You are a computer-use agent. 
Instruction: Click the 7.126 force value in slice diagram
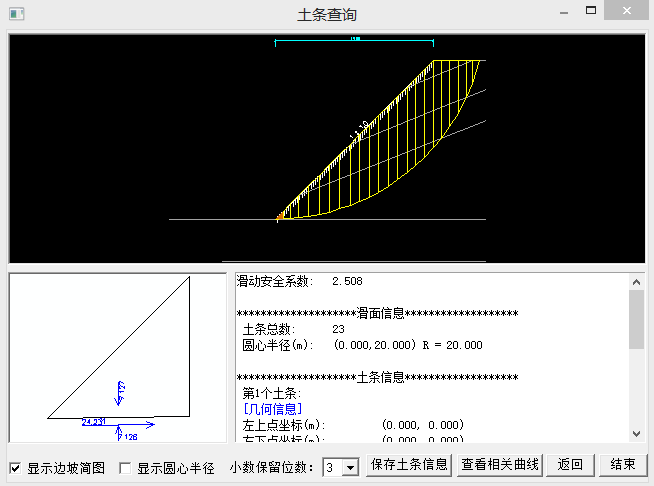128,437
